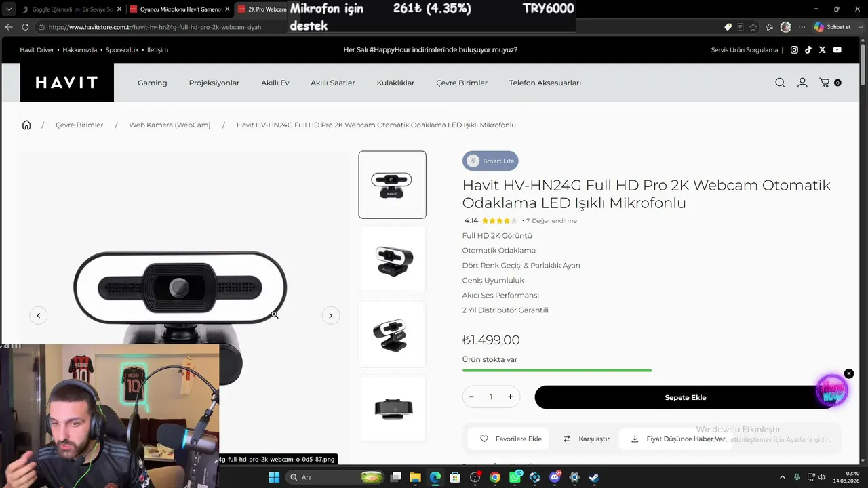Image resolution: width=868 pixels, height=488 pixels.
Task: Select the first front-view webcam thumbnail
Action: (x=392, y=184)
